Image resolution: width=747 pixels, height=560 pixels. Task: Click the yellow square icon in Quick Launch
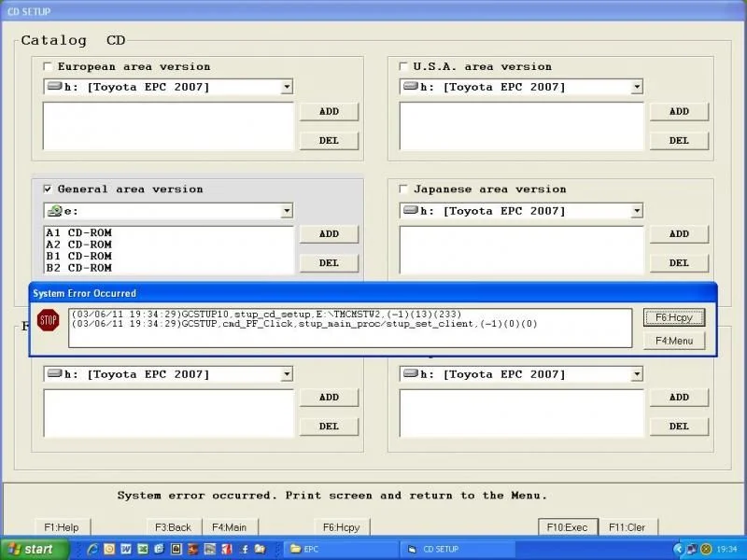(x=109, y=549)
